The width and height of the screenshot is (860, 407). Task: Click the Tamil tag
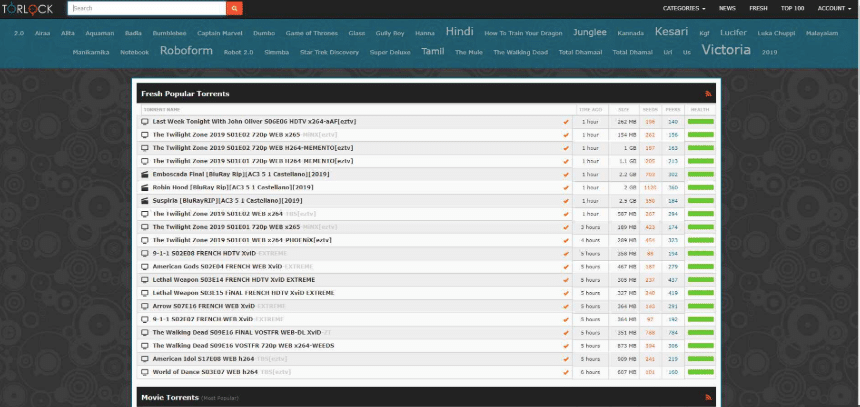pyautogui.click(x=433, y=51)
